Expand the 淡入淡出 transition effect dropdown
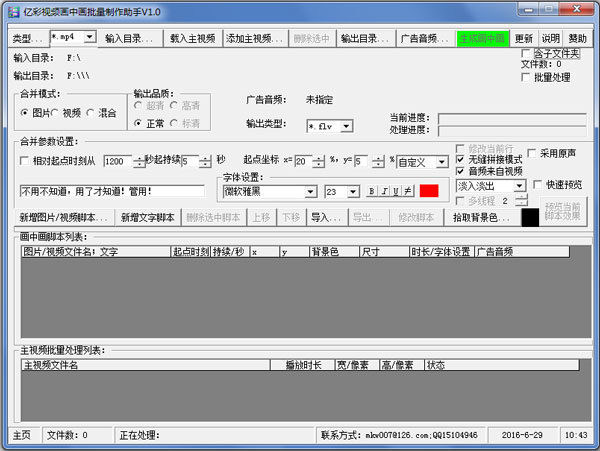Viewport: 600px width, 451px height. pos(519,185)
